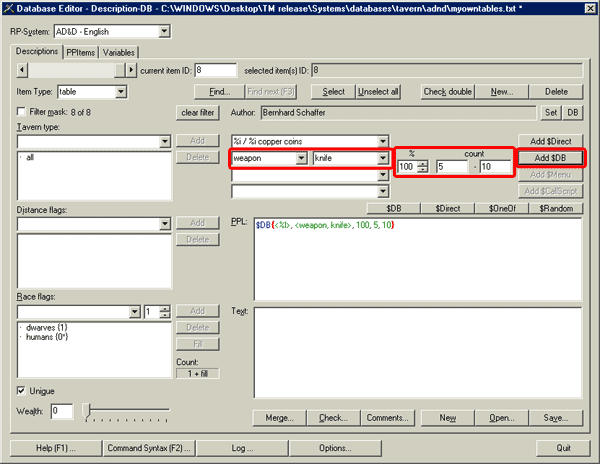Click the percent spinner arrows next to 100
Viewport: 600px width, 464px height.
(x=422, y=166)
